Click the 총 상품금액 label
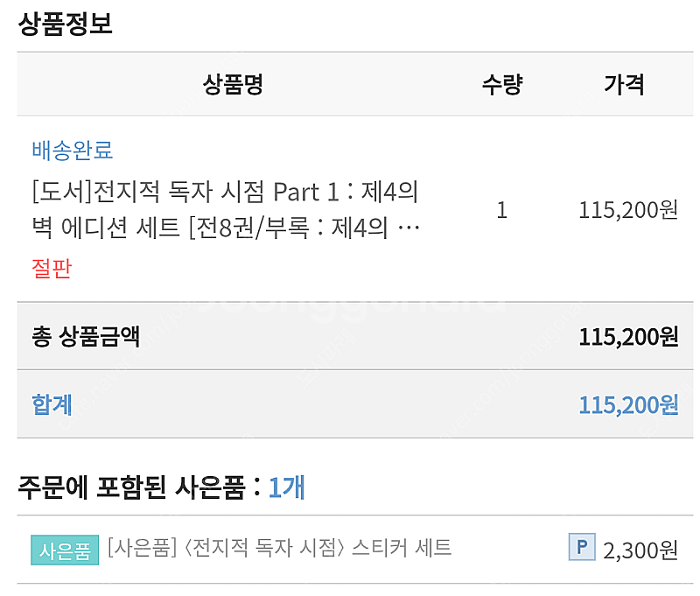This screenshot has width=700, height=596. [86, 336]
